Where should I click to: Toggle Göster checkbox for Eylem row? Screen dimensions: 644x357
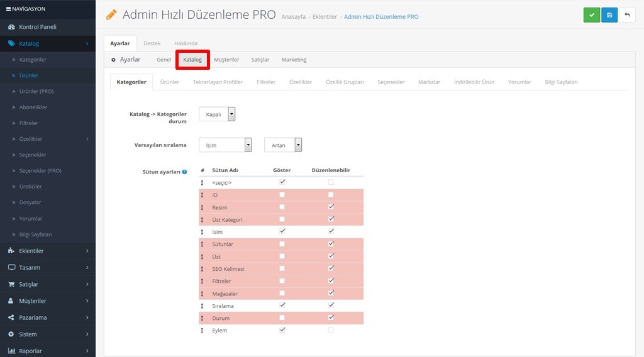pyautogui.click(x=282, y=330)
